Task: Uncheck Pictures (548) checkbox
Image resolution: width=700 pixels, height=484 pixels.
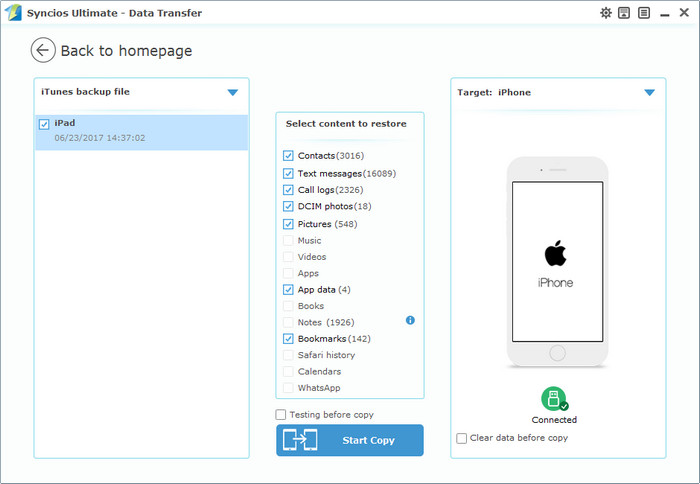Action: (x=288, y=224)
